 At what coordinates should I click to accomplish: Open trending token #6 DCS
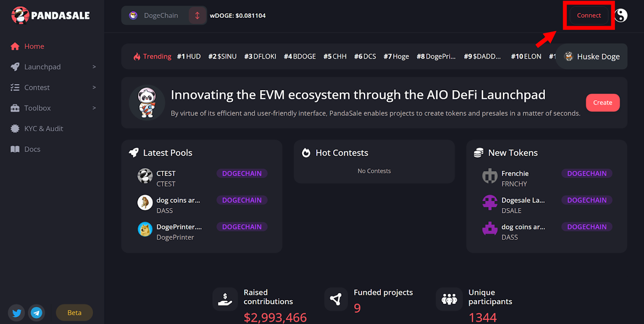(365, 56)
